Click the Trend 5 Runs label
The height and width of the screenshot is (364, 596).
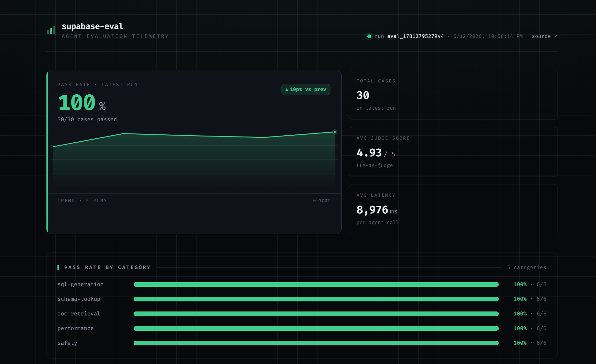pyautogui.click(x=82, y=201)
